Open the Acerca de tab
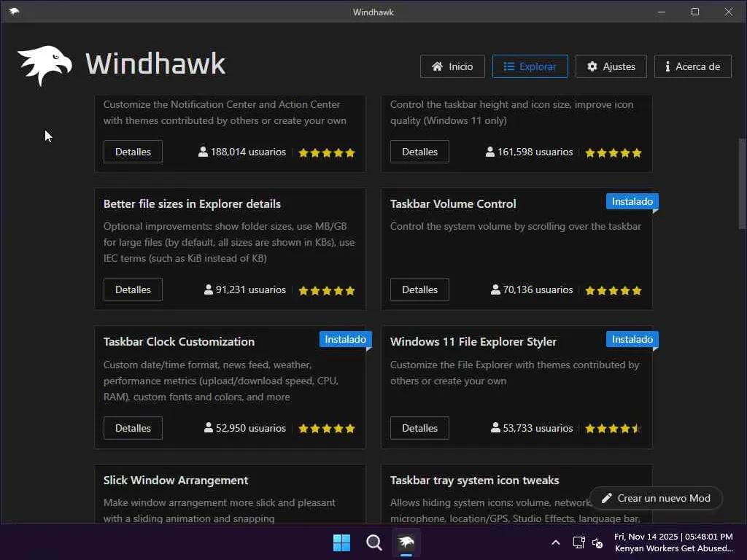This screenshot has height=560, width=747. 692,66
